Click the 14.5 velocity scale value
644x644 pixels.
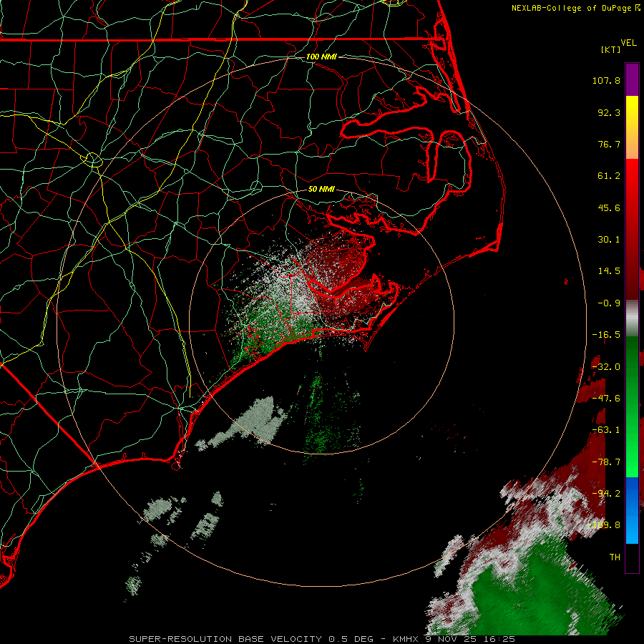point(609,271)
